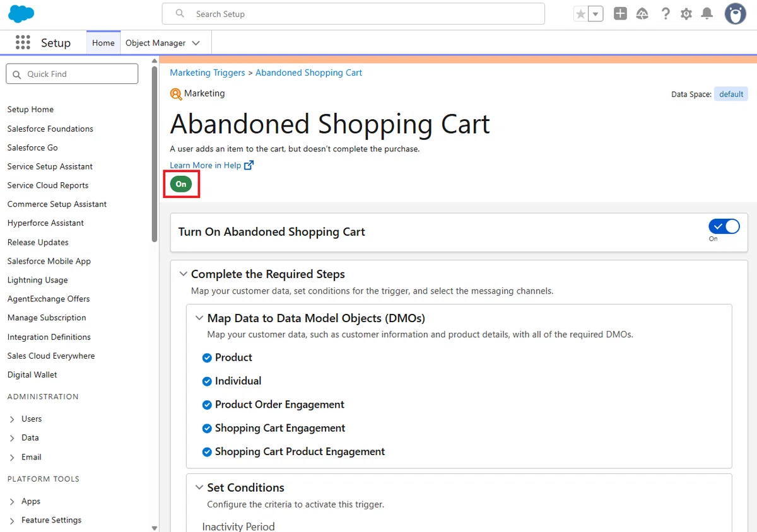
Task: Click the Product Order Engagement checkmark icon
Action: (207, 405)
